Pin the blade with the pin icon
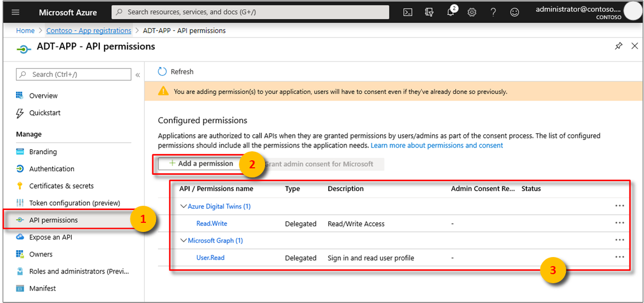Viewport: 644px width, 303px height. (618, 46)
